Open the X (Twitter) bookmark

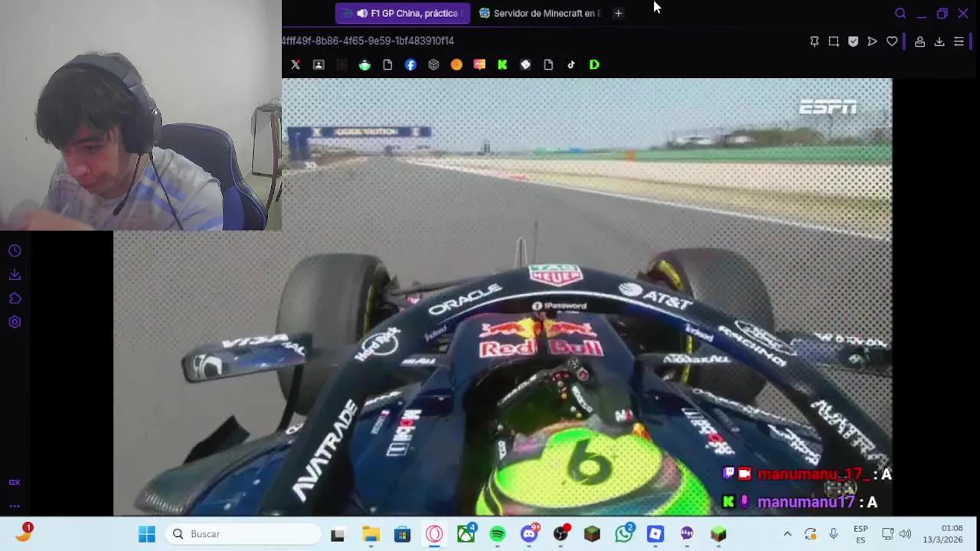coord(296,65)
